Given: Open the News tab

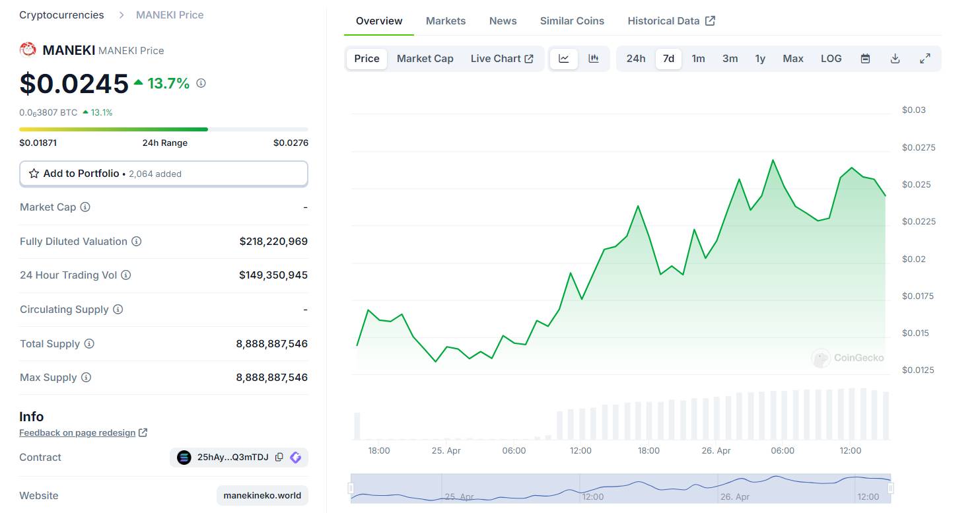Looking at the screenshot, I should (x=503, y=20).
